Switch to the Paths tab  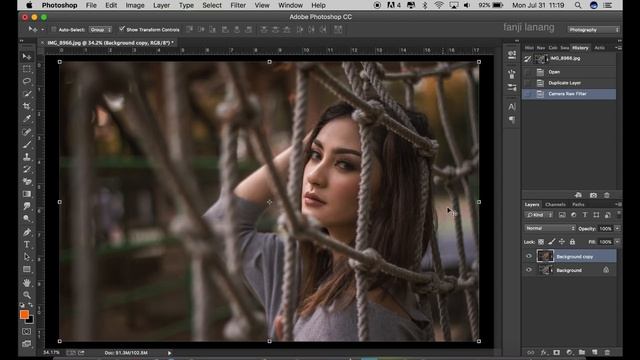[x=578, y=204]
